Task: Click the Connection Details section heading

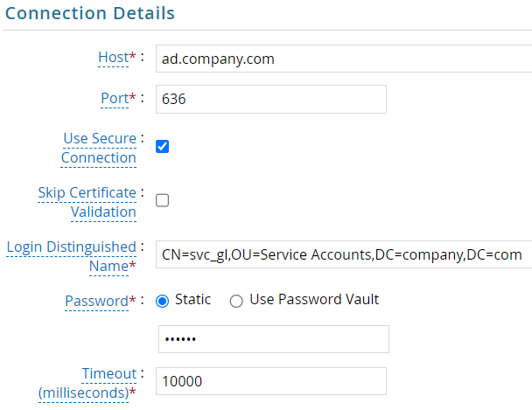Action: (x=90, y=14)
